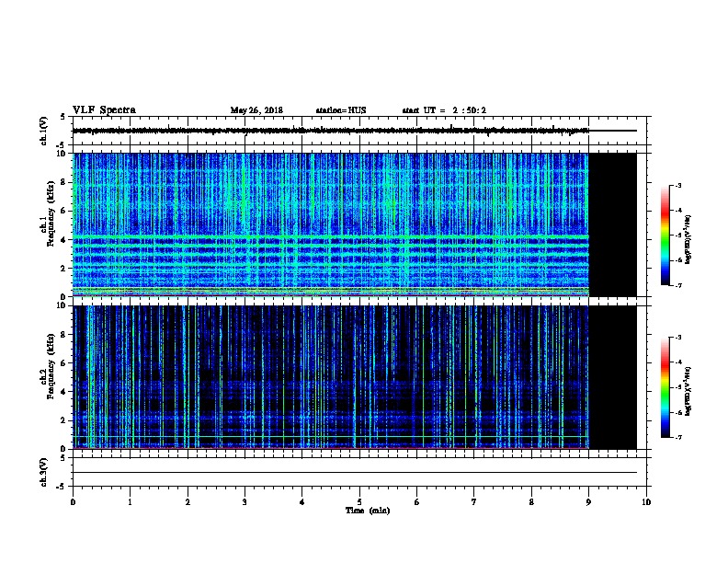
Task: Click time axis tick label "4"
Action: point(301,502)
